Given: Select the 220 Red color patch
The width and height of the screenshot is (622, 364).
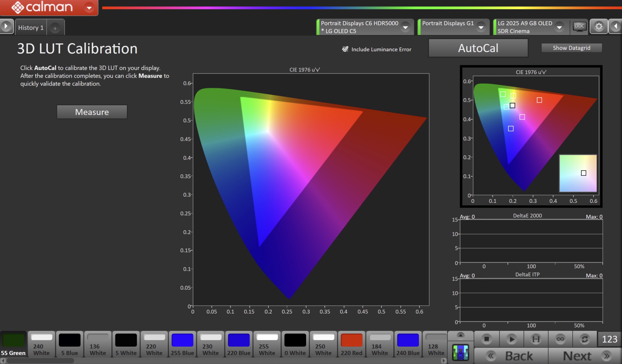Looking at the screenshot, I should pos(351,344).
